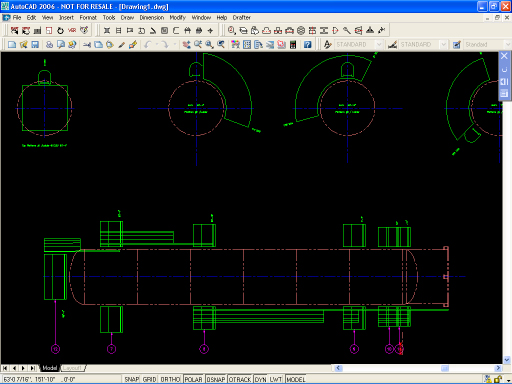The width and height of the screenshot is (512, 384).
Task: Click the Open file icon
Action: (x=23, y=44)
